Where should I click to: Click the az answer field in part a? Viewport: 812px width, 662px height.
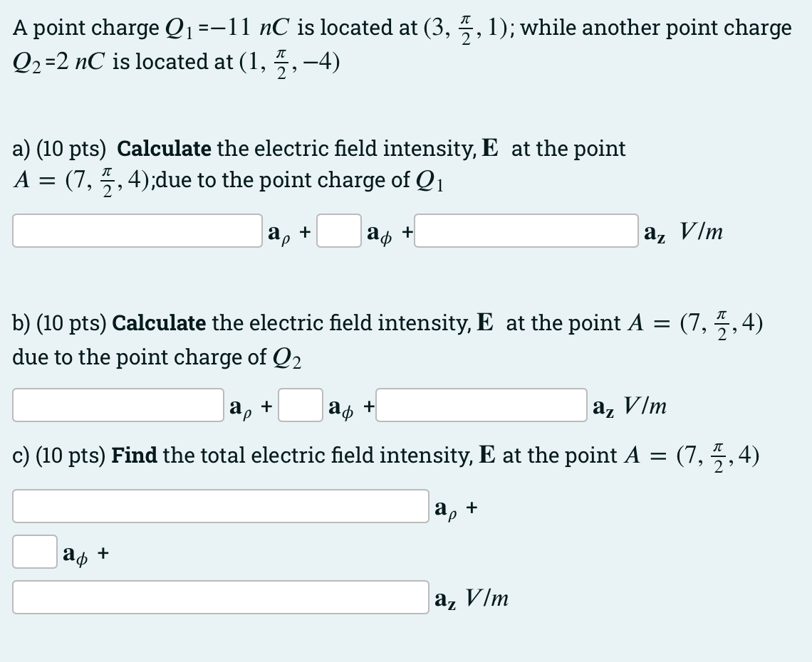tap(527, 231)
